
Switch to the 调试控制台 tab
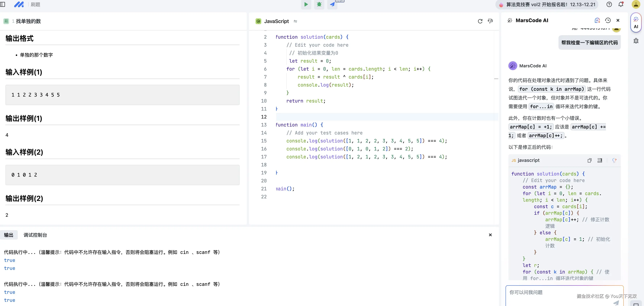point(35,235)
